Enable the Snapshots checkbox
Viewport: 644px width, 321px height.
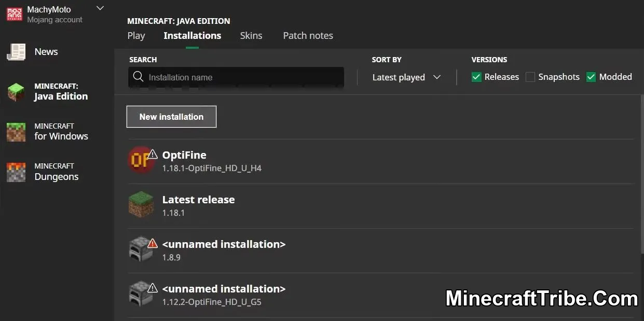(530, 77)
